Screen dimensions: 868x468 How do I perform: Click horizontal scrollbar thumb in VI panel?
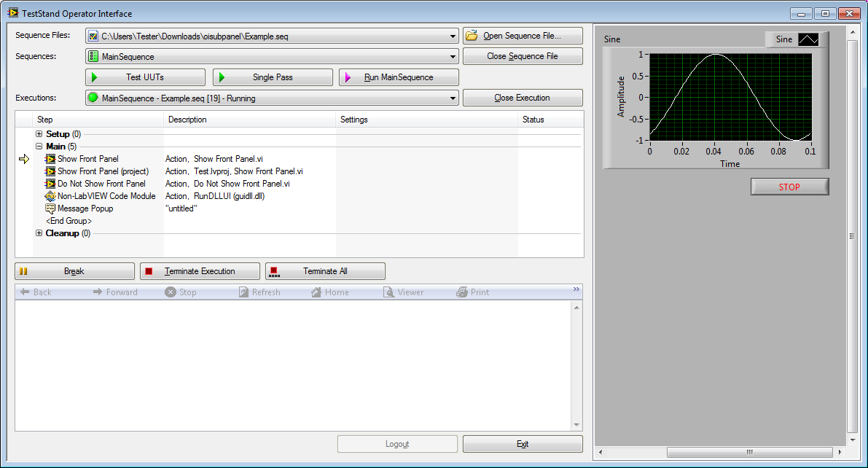[x=749, y=452]
